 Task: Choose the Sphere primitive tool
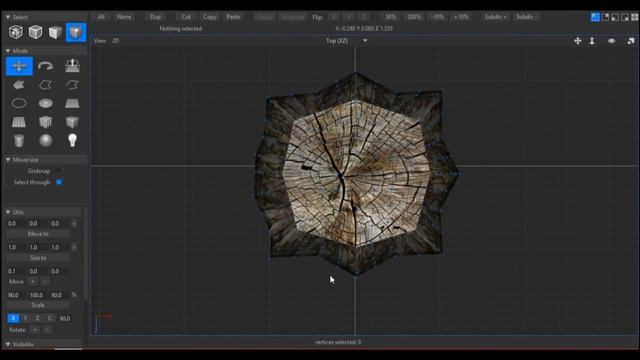coord(46,141)
